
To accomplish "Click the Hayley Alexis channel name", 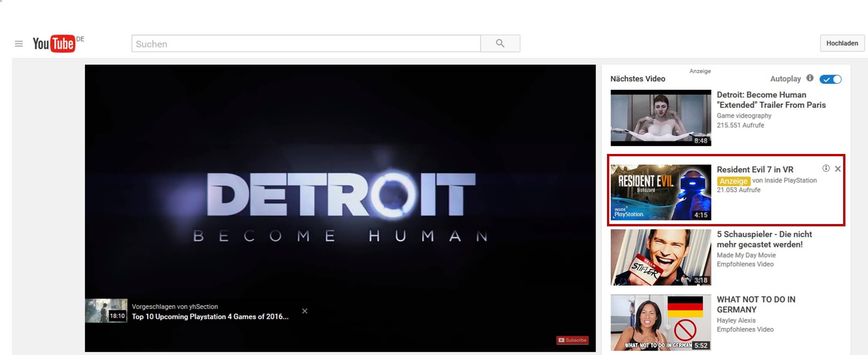I will (x=736, y=320).
